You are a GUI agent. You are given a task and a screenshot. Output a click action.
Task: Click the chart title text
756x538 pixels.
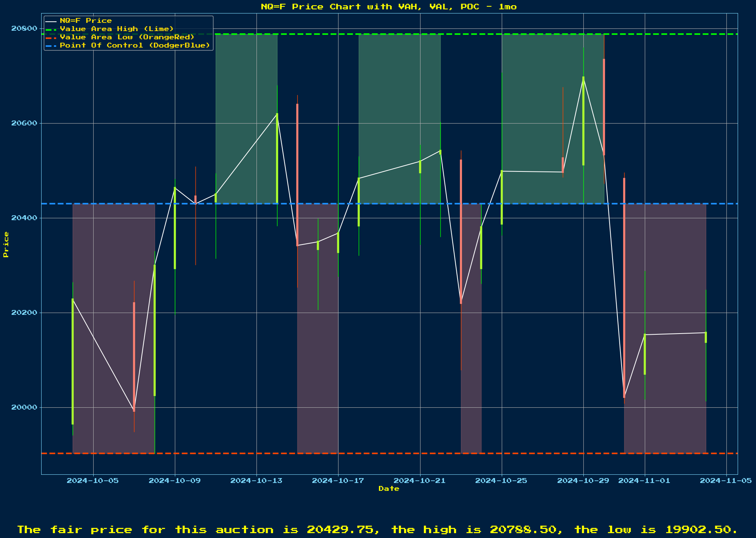click(389, 6)
